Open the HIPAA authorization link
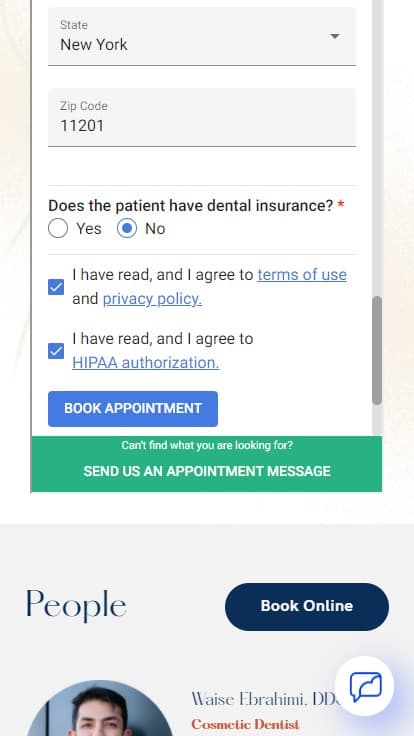Screen dimensions: 414x736 point(146,362)
